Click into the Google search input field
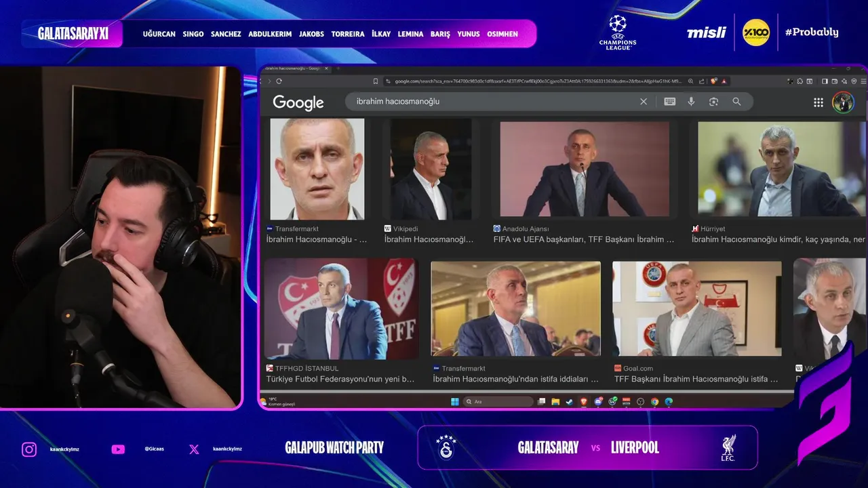This screenshot has height=488, width=868. 495,102
